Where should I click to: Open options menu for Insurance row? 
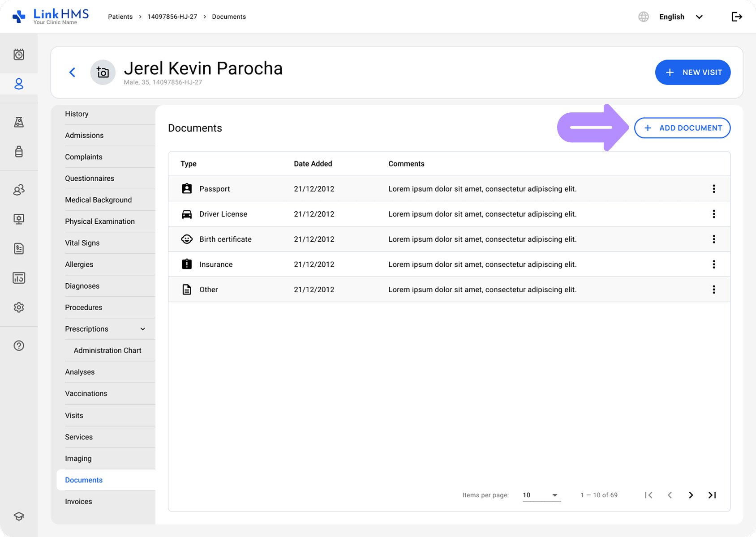coord(713,264)
